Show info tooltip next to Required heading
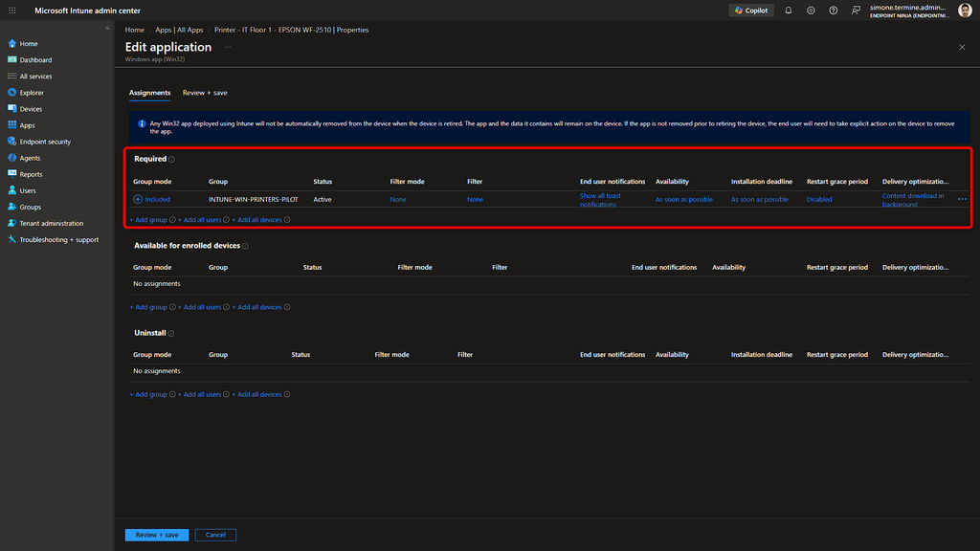This screenshot has height=551, width=980. (172, 160)
